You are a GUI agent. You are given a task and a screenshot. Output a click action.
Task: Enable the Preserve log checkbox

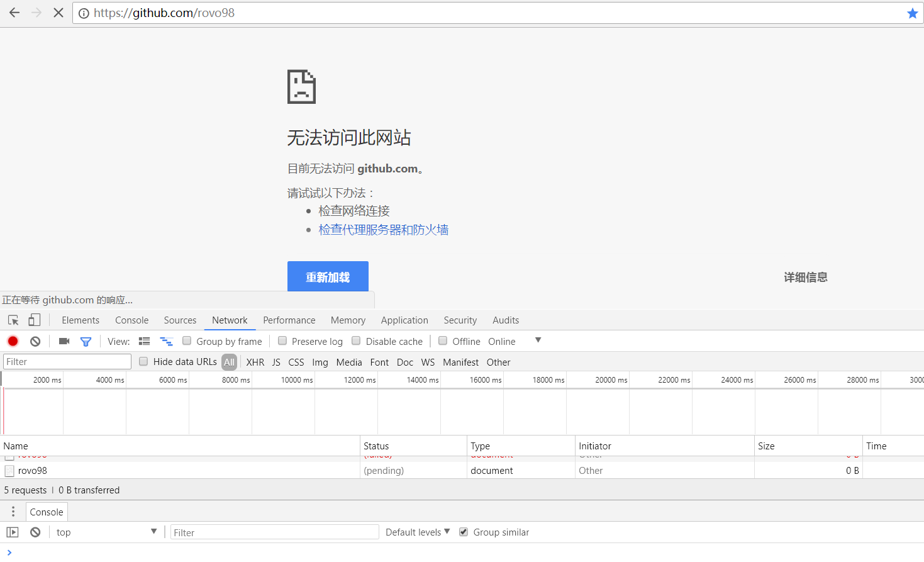point(282,341)
